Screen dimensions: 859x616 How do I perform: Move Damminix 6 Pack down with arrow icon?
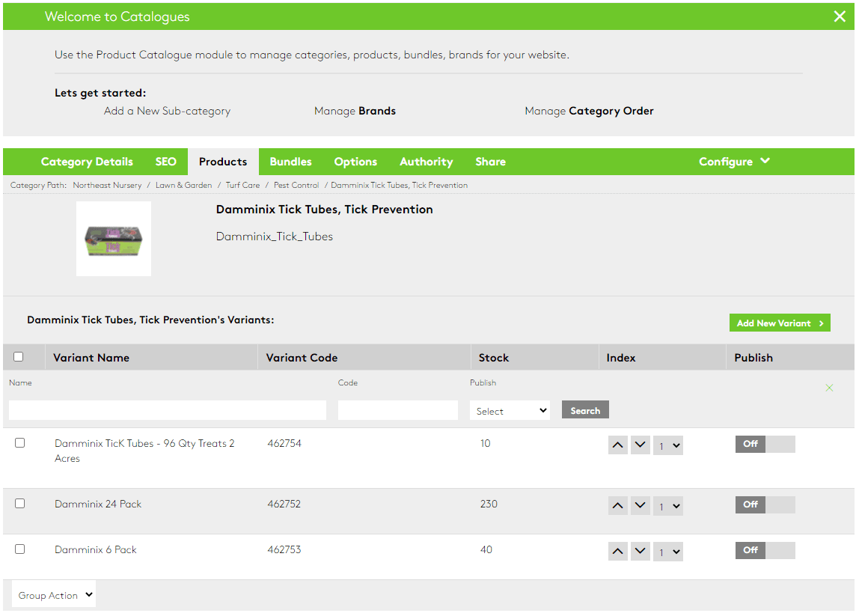point(640,551)
